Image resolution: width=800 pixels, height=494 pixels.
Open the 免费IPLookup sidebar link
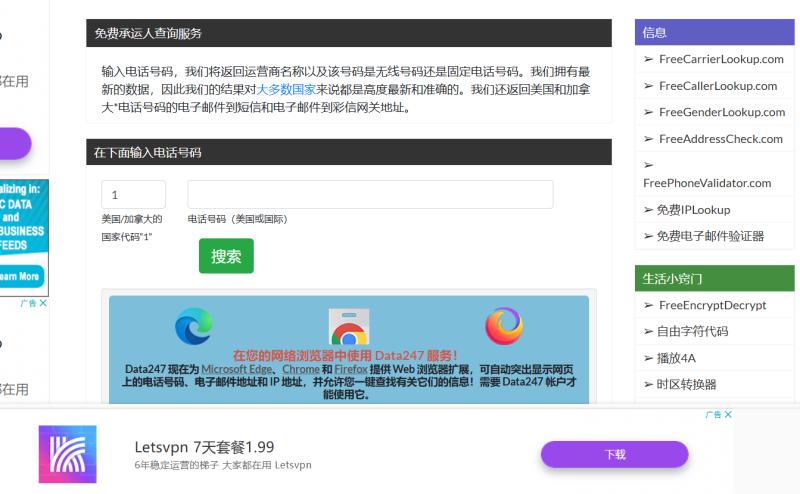pyautogui.click(x=693, y=210)
